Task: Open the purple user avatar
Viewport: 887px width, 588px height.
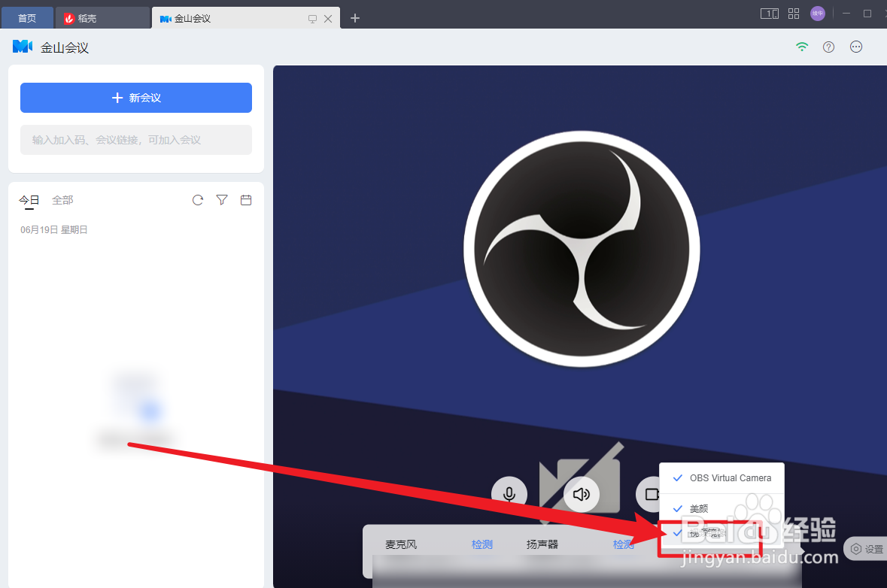Action: point(818,14)
